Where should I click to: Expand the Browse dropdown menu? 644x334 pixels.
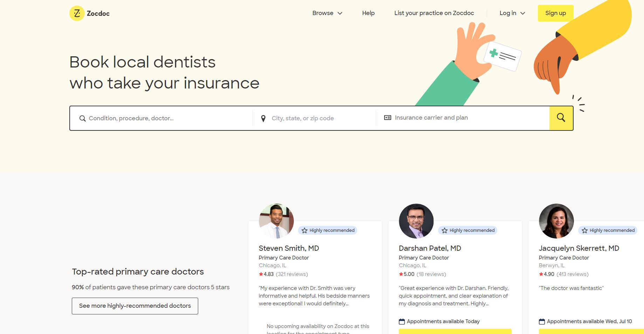tap(327, 13)
